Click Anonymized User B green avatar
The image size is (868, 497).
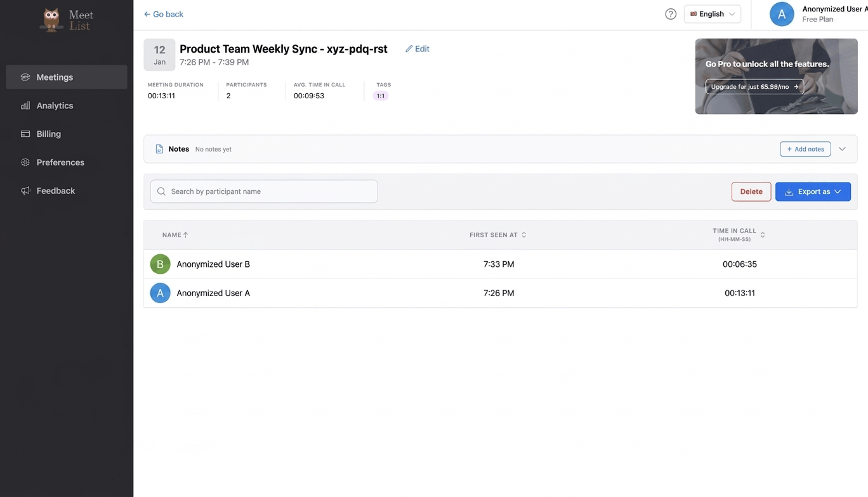160,264
